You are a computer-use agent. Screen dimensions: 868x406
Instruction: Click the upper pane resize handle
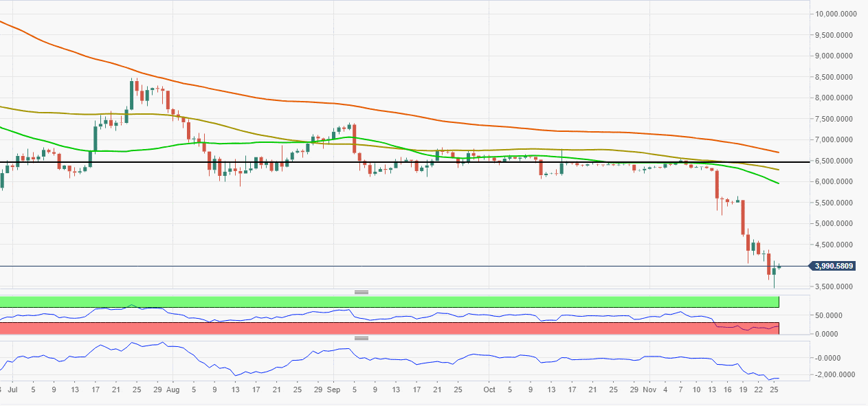point(361,292)
